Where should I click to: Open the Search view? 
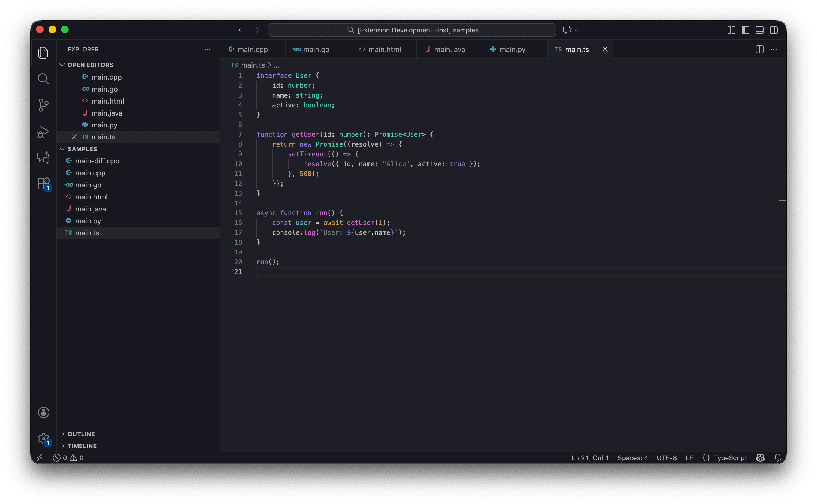43,79
